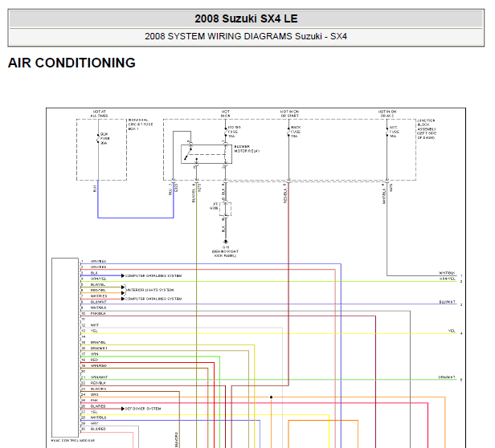Viewport: 495px width, 448px height.
Task: Click the pin 12 'WHT' wire label
Action: pos(95,325)
